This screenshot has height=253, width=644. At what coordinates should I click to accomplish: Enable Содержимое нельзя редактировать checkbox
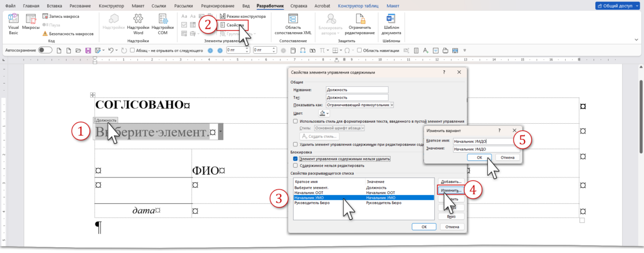click(296, 166)
